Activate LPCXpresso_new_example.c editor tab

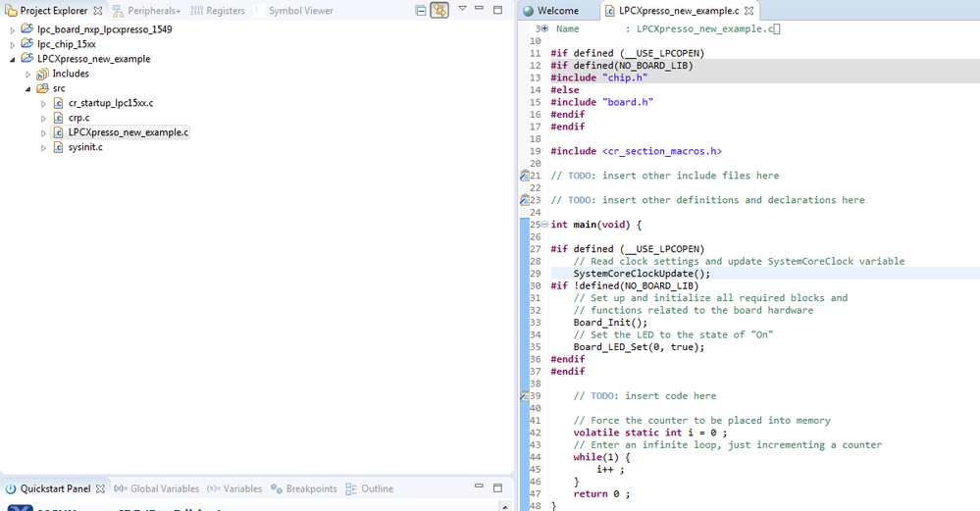click(x=678, y=11)
